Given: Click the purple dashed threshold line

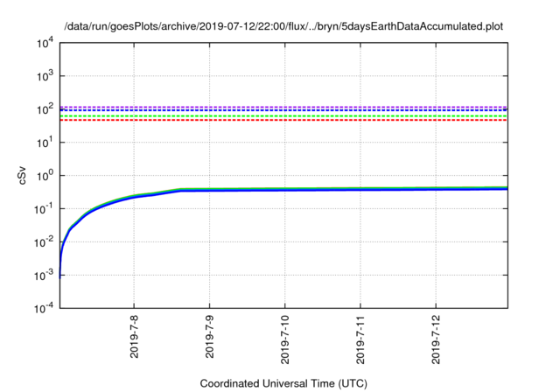Looking at the screenshot, I should tap(283, 107).
